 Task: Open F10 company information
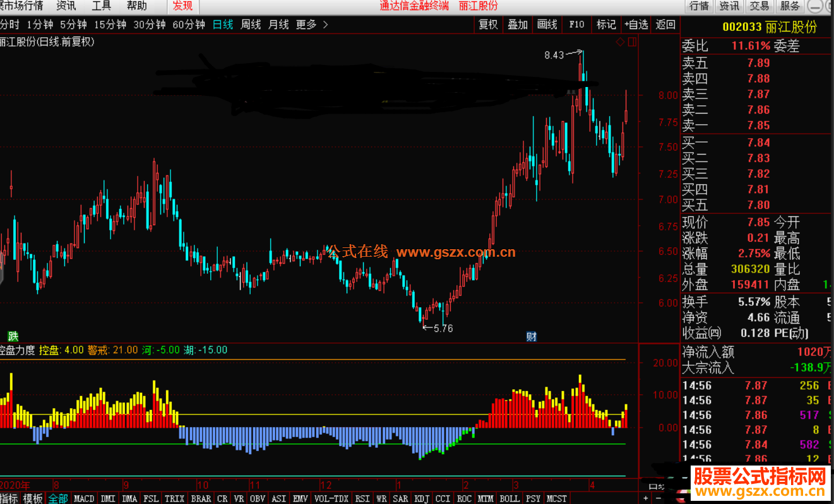pos(576,25)
